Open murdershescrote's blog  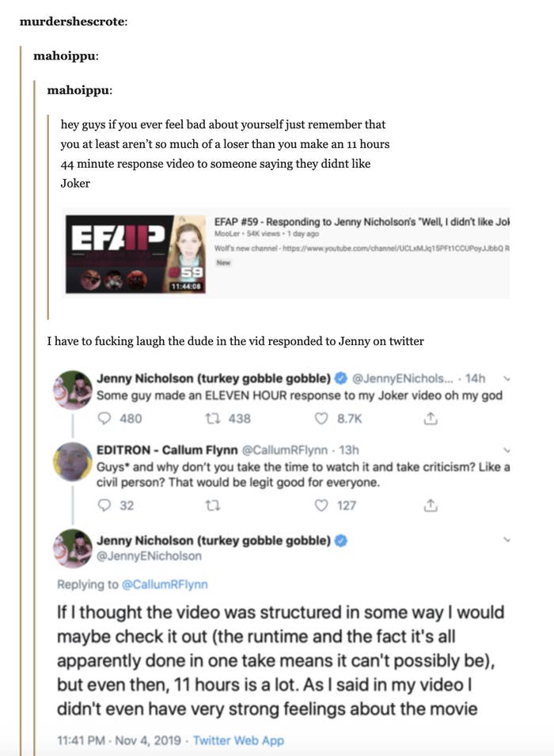71,21
